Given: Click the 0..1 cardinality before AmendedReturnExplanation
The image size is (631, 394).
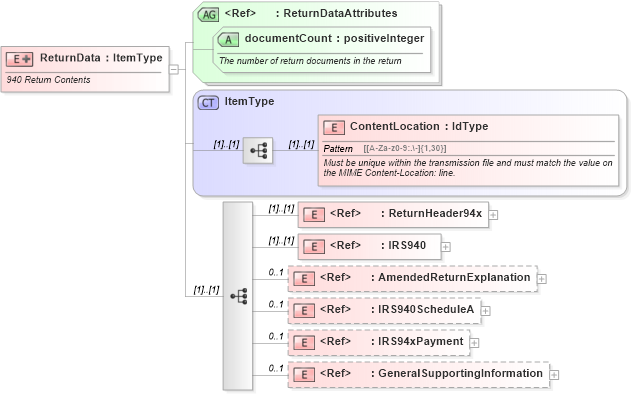Looking at the screenshot, I should (276, 272).
